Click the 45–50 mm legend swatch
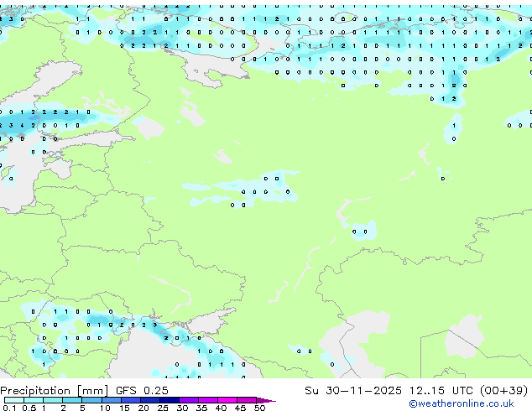Screen dimensions: 532x411 (247, 400)
